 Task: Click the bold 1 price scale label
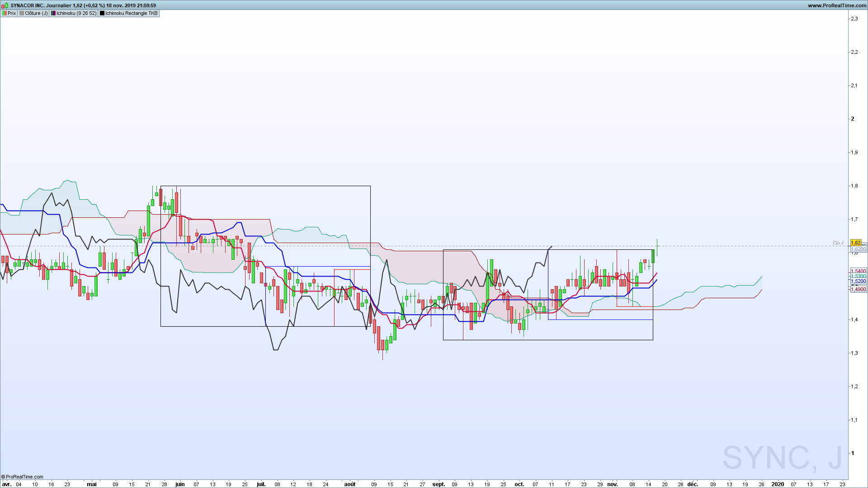coord(853,453)
